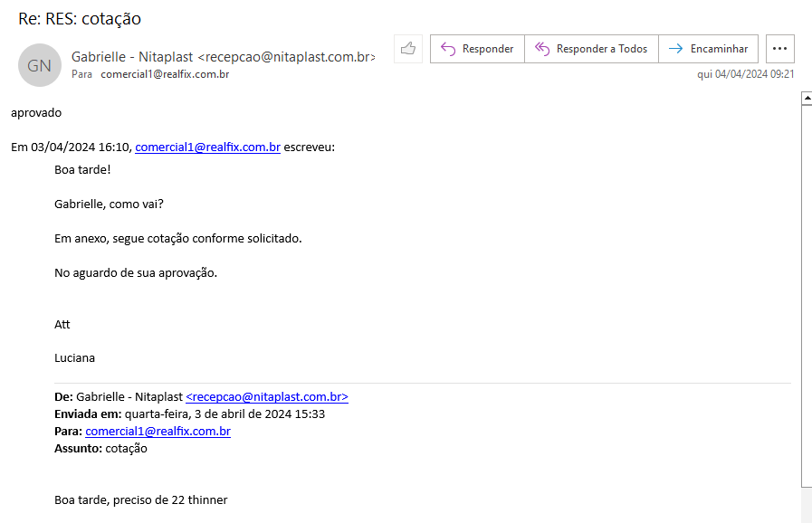Click comercial1@realfix.com.br link in quoted Para line
Image resolution: width=812 pixels, height=523 pixels.
pos(158,431)
